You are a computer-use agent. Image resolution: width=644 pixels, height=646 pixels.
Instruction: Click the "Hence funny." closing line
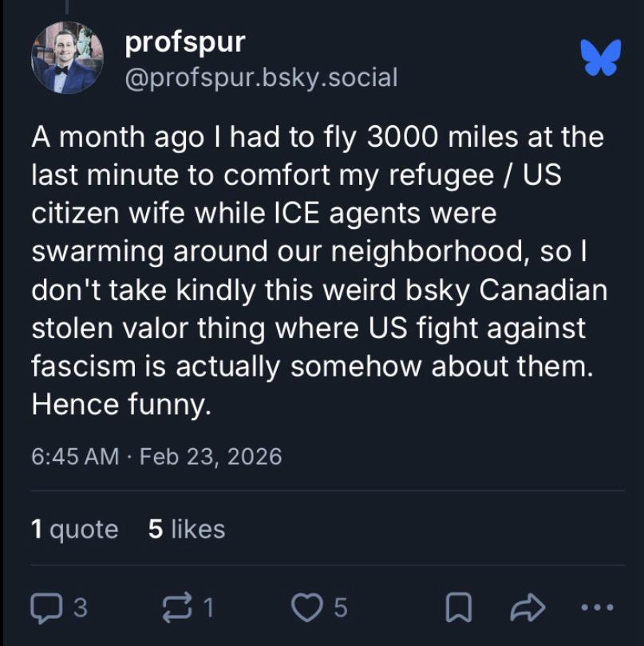[121, 405]
